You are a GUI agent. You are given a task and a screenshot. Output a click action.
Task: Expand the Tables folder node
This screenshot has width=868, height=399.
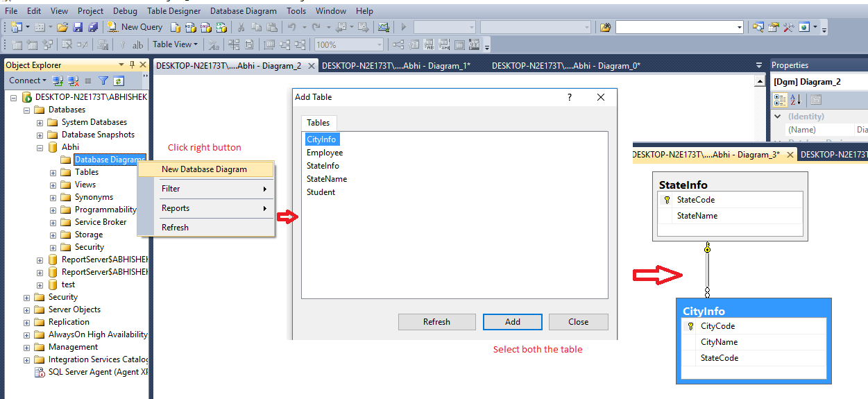coord(53,172)
